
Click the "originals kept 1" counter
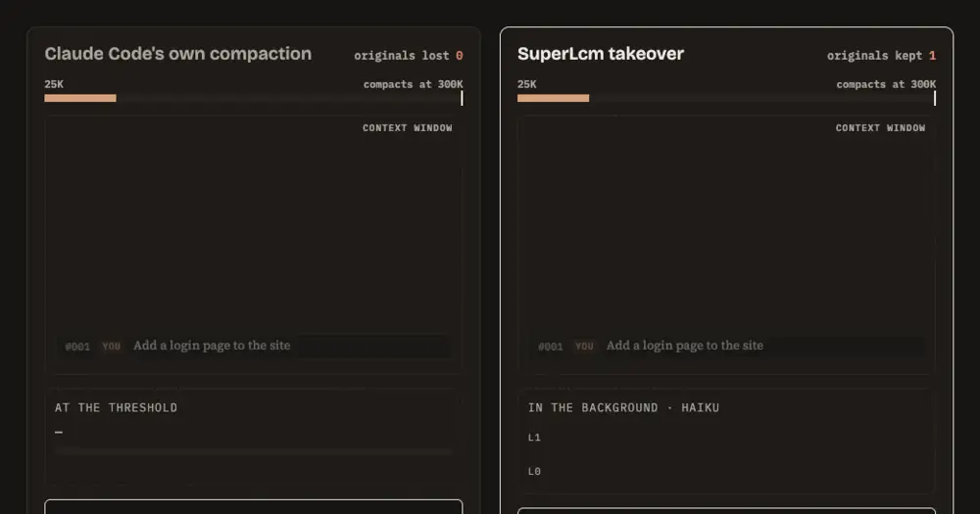pyautogui.click(x=881, y=56)
